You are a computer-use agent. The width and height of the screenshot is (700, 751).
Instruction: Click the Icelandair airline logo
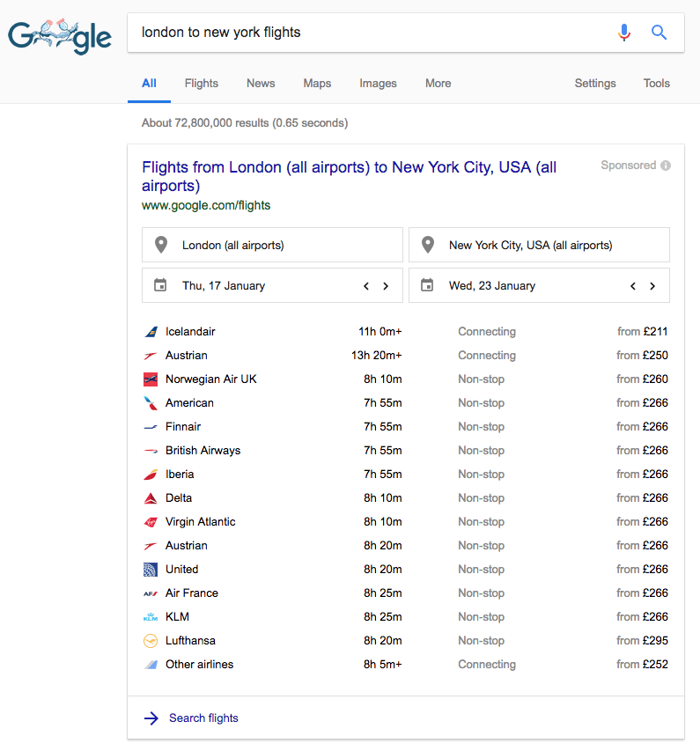[x=151, y=331]
